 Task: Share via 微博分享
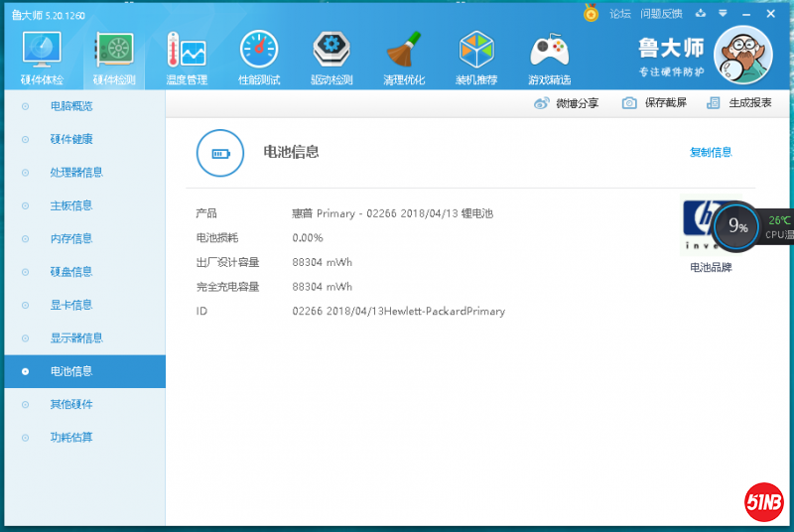(x=567, y=103)
